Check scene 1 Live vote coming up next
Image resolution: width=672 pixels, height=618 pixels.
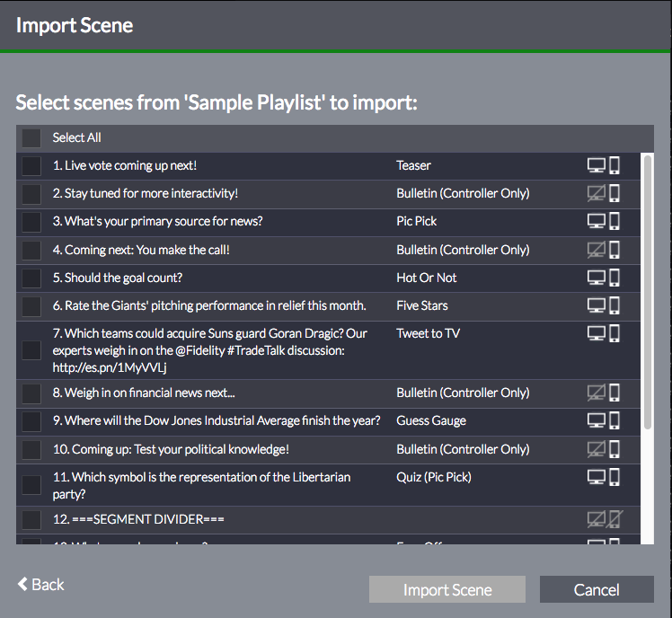[x=31, y=166]
